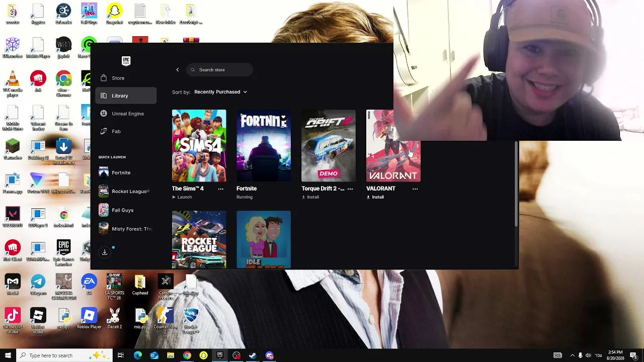Open the miz.py file on desktop
This screenshot has width=644, height=362.
140,318
